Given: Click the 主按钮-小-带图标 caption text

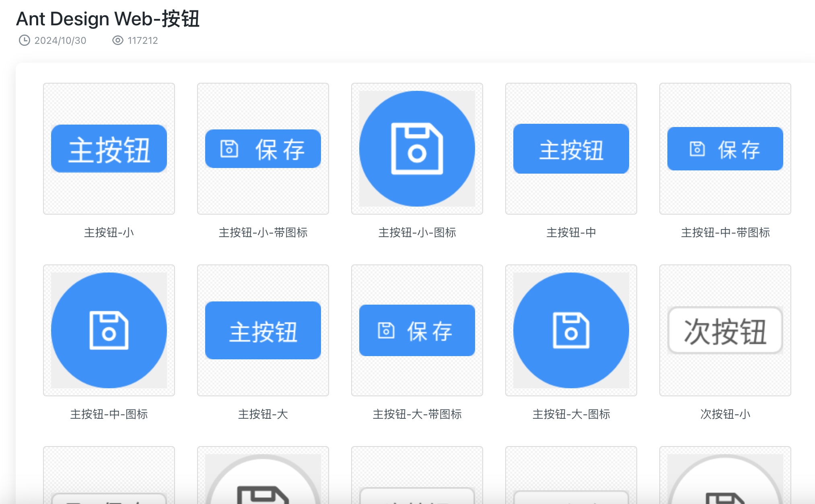Looking at the screenshot, I should (x=263, y=232).
